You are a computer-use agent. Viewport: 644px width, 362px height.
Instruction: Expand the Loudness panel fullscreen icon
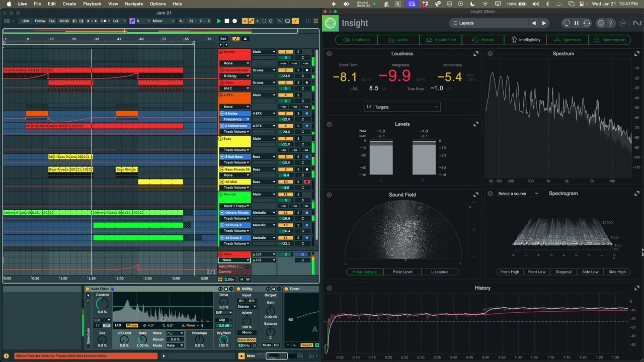pyautogui.click(x=476, y=53)
